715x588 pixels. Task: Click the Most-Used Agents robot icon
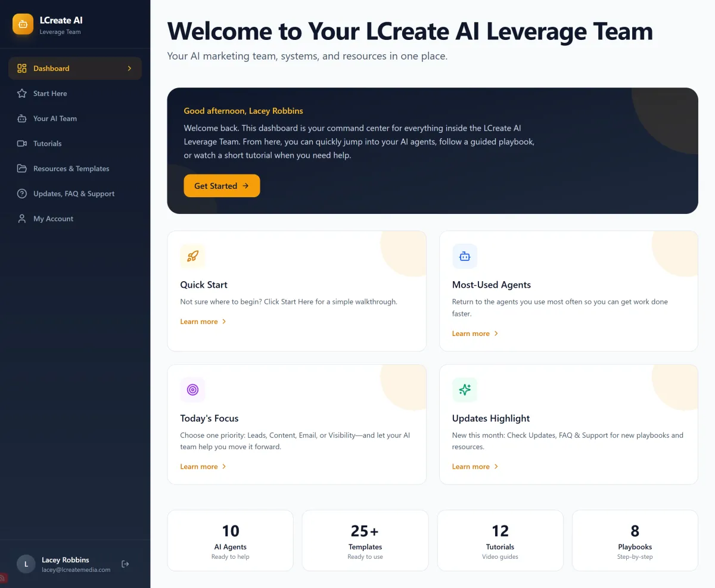pyautogui.click(x=465, y=256)
